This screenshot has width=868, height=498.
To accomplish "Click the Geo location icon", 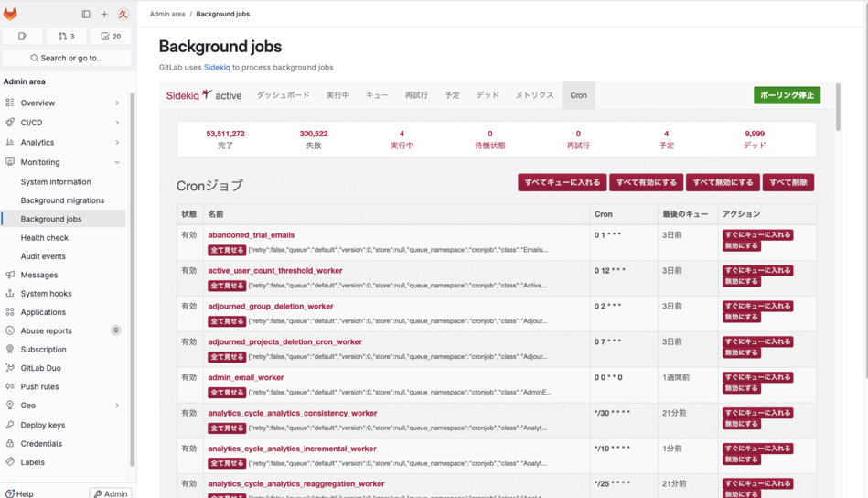I will 9,406.
